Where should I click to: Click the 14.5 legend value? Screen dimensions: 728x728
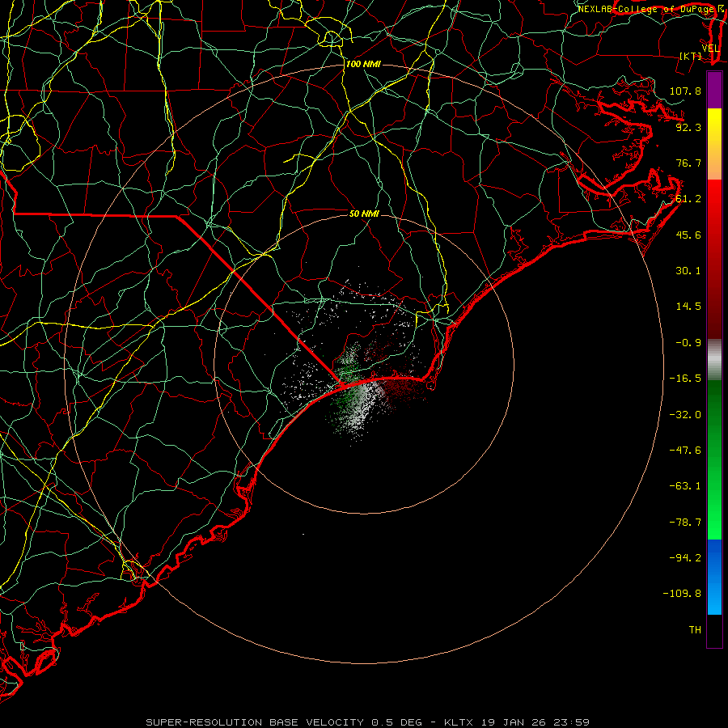688,307
